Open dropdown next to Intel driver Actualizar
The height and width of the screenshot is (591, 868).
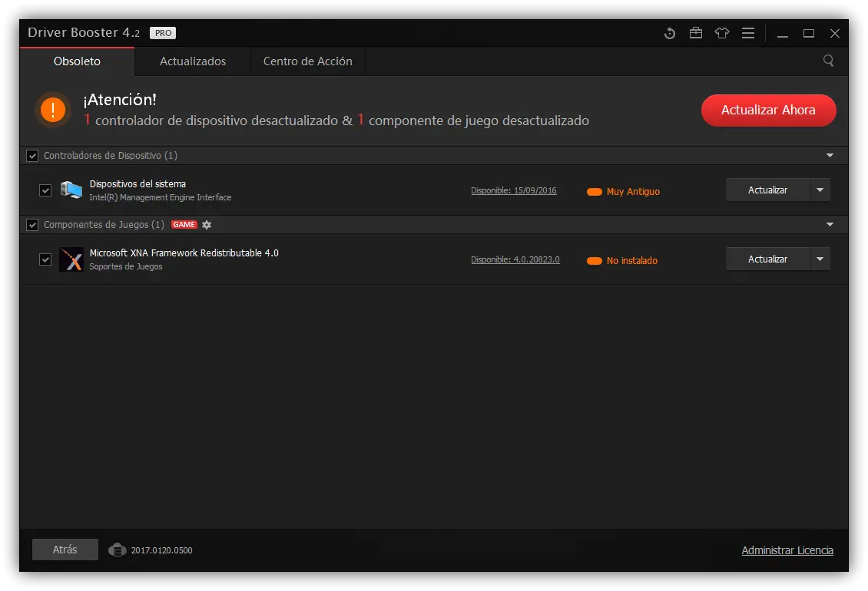820,190
